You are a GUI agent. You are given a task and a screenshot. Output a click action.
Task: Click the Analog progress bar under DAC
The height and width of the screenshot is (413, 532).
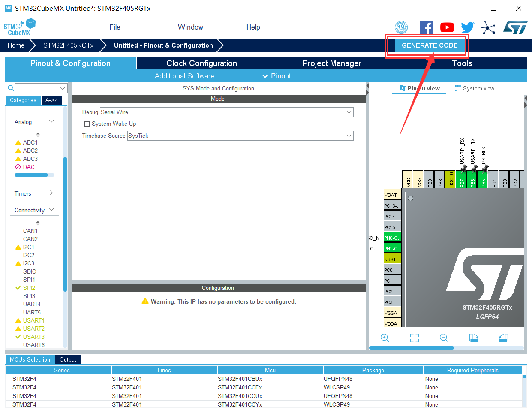coord(34,175)
